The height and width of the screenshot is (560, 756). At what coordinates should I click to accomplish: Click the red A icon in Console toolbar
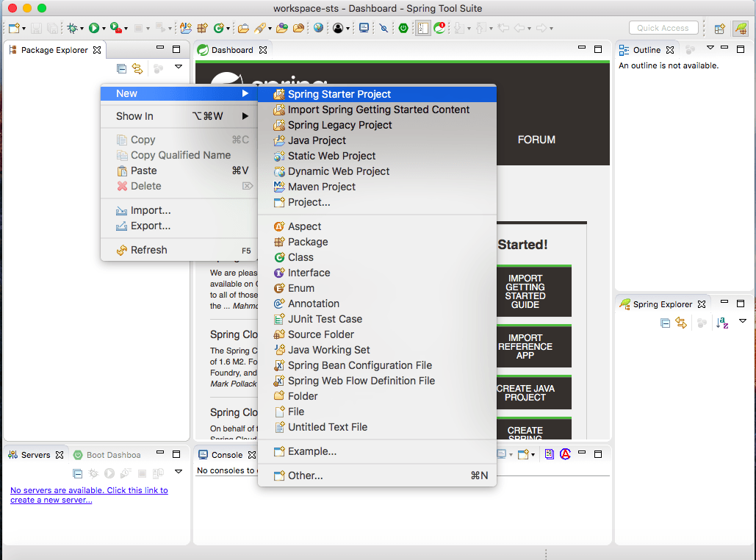pyautogui.click(x=565, y=454)
